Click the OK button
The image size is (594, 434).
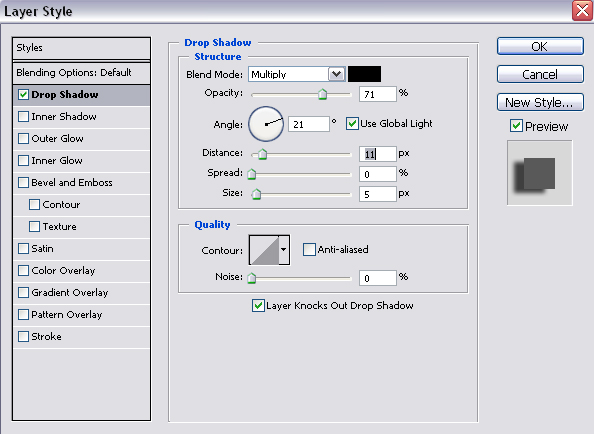(540, 46)
